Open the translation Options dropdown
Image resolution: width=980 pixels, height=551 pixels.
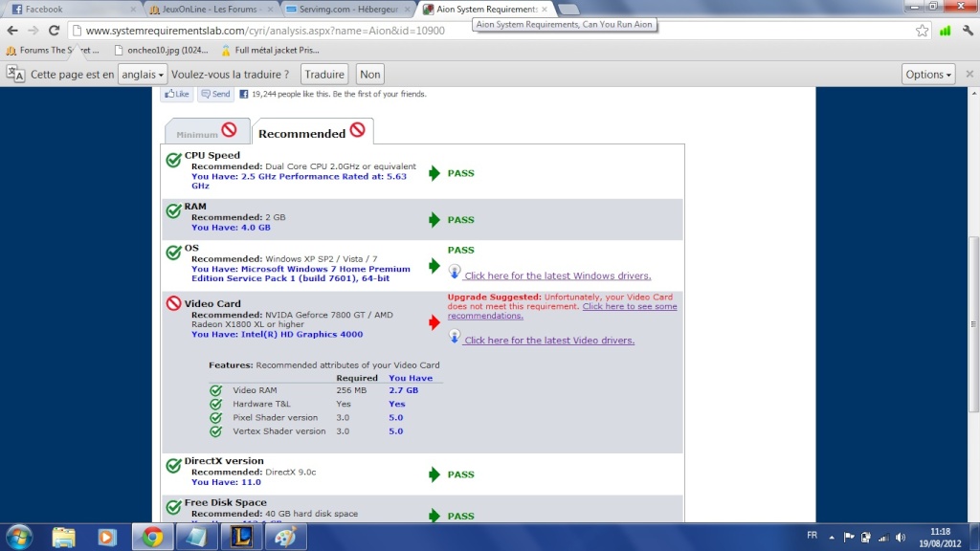(x=928, y=75)
